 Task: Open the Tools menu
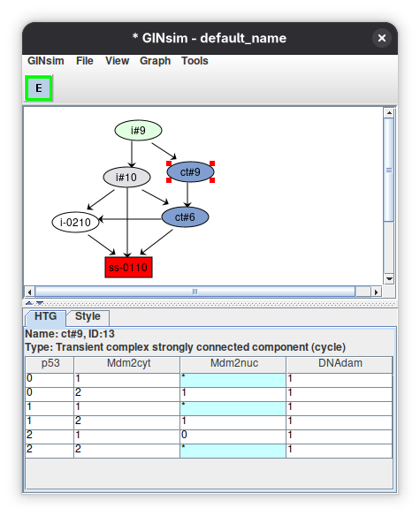pyautogui.click(x=195, y=61)
